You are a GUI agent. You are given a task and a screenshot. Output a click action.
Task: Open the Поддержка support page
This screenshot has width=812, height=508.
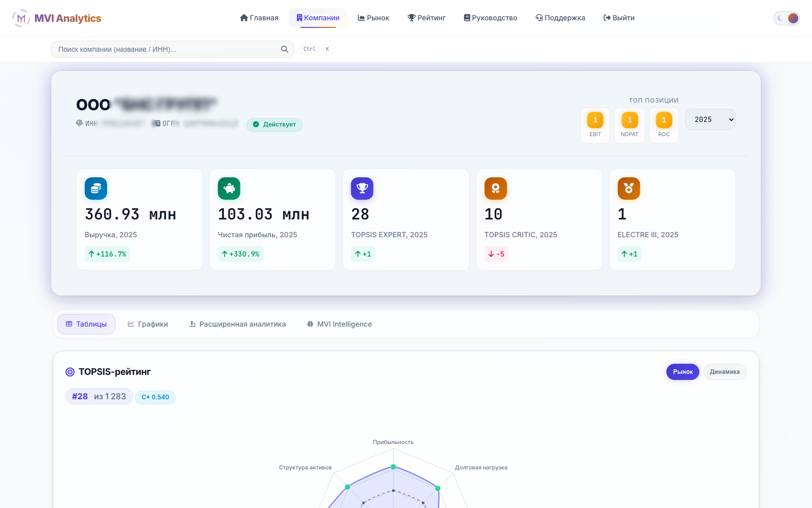pyautogui.click(x=560, y=18)
